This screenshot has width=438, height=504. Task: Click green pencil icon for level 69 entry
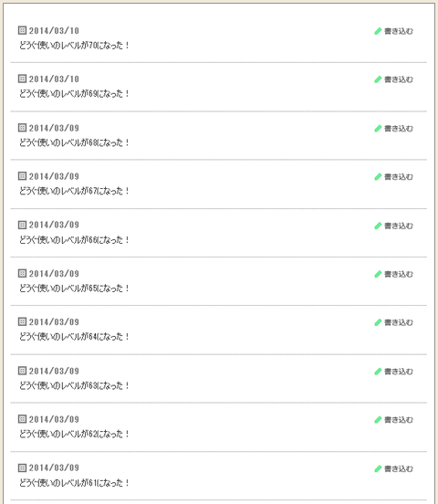378,79
